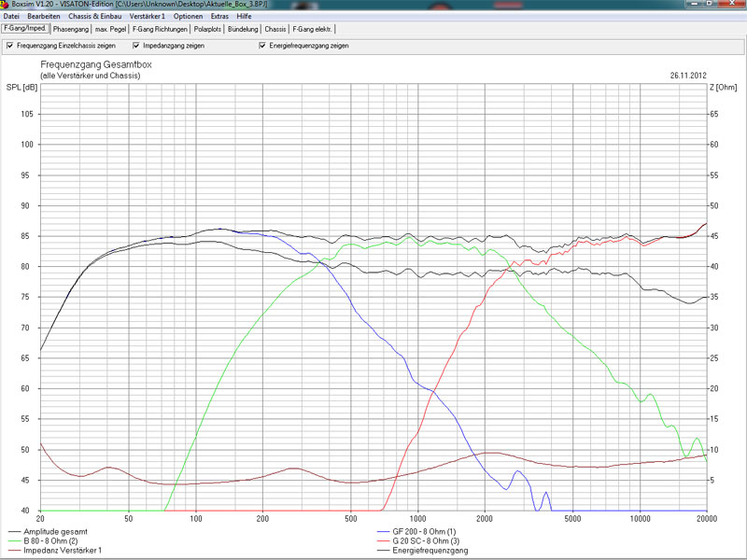Uncheck Energiefrequenzgang zeigen option
This screenshot has width=747, height=560.
[262, 45]
